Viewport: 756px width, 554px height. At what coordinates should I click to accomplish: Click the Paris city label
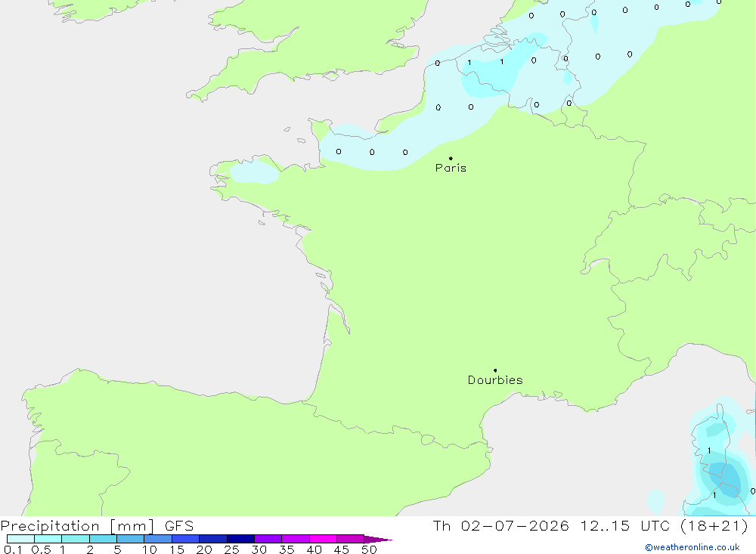[451, 168]
